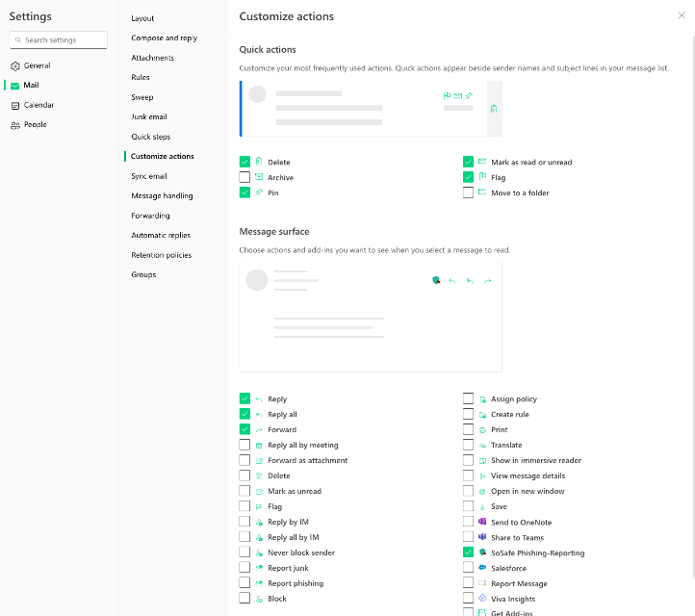
Task: Click the Viva Insights icon
Action: pos(482,599)
